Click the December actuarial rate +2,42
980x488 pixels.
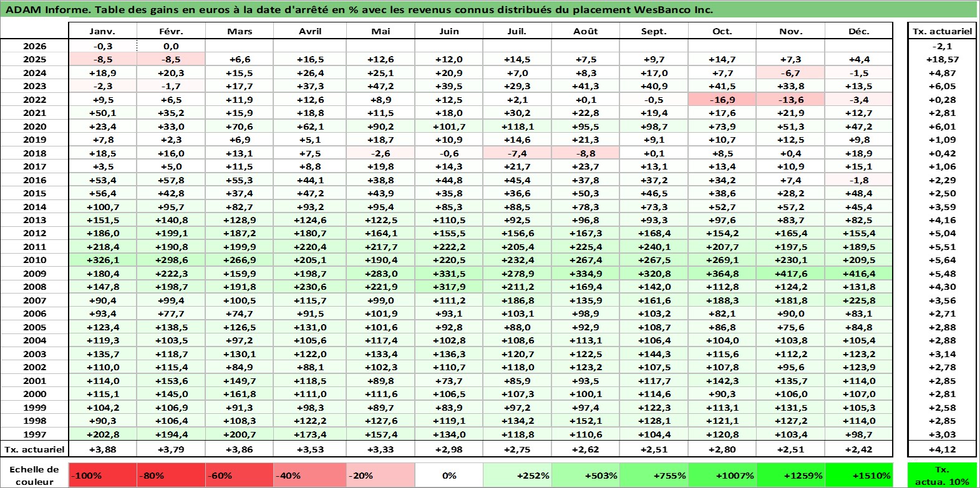click(x=859, y=449)
